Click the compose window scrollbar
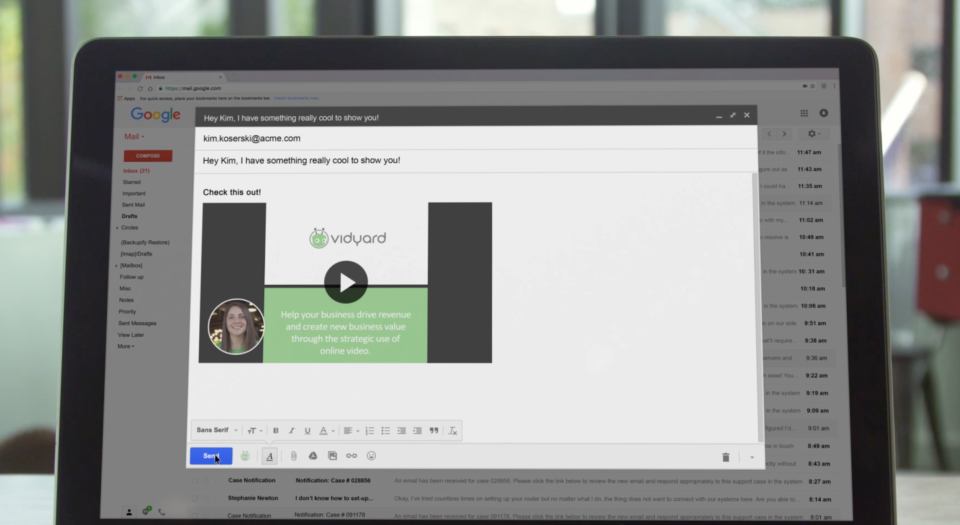Screen dimensions: 960x525 click(x=756, y=306)
